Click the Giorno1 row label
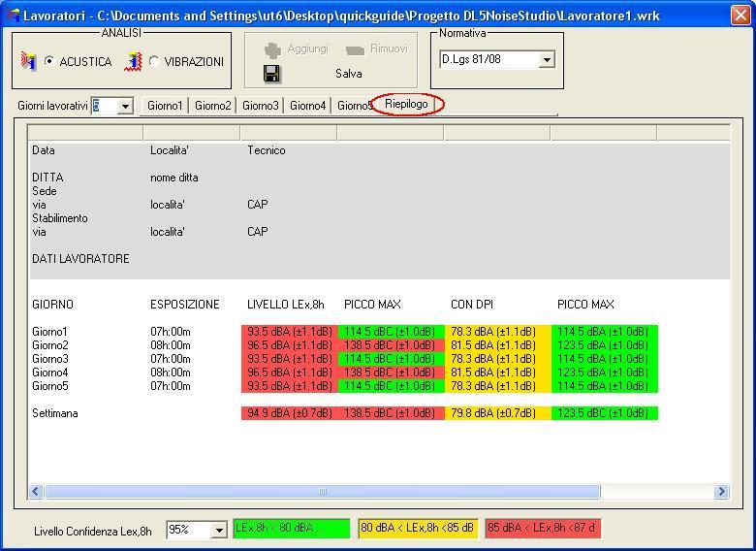Viewport: 756px width, 551px height. point(49,332)
